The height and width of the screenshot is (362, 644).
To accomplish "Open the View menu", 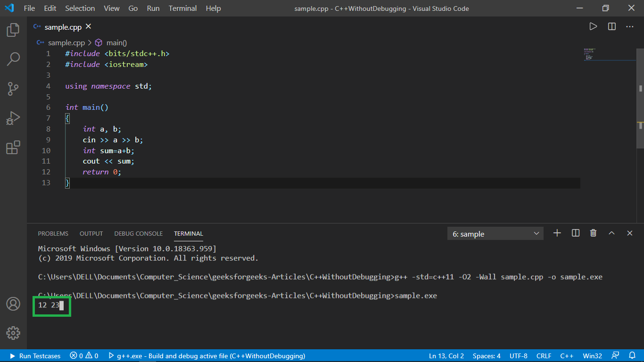I will (x=112, y=8).
